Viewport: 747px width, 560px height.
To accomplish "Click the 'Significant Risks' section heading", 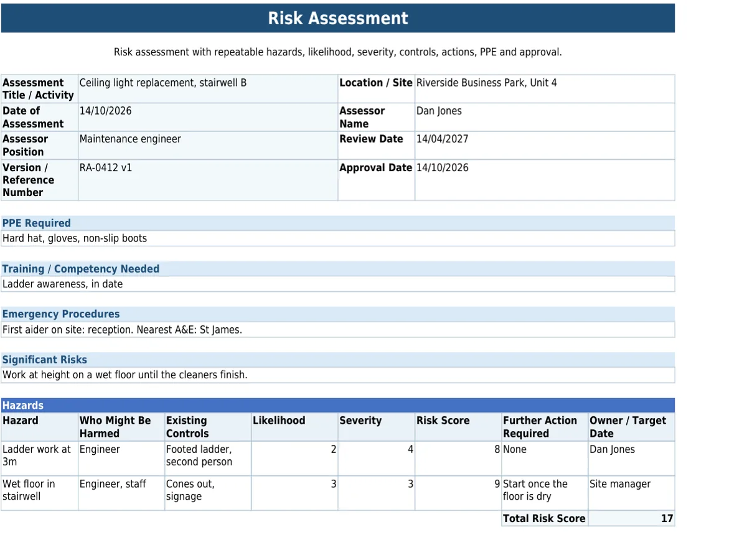I will (x=337, y=360).
